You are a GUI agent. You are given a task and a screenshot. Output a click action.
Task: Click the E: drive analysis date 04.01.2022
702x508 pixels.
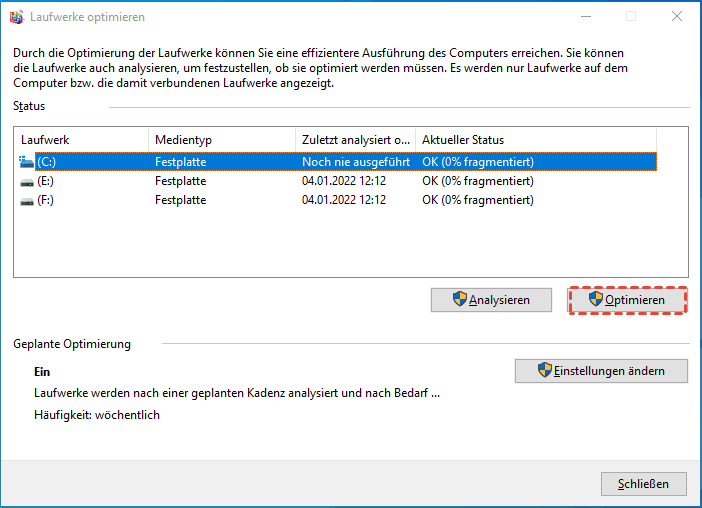pos(344,181)
